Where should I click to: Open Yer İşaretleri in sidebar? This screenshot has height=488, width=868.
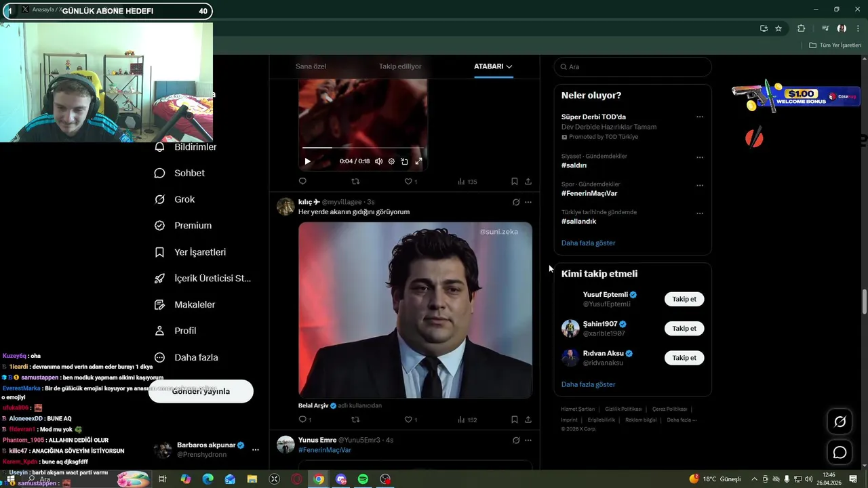click(191, 252)
